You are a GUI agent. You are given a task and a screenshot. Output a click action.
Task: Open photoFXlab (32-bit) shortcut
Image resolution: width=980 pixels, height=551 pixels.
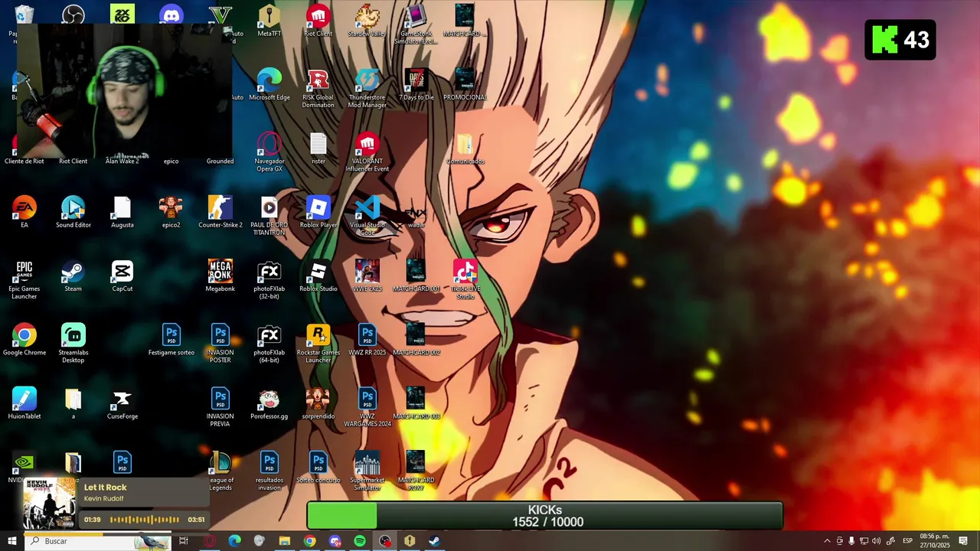[x=269, y=279]
